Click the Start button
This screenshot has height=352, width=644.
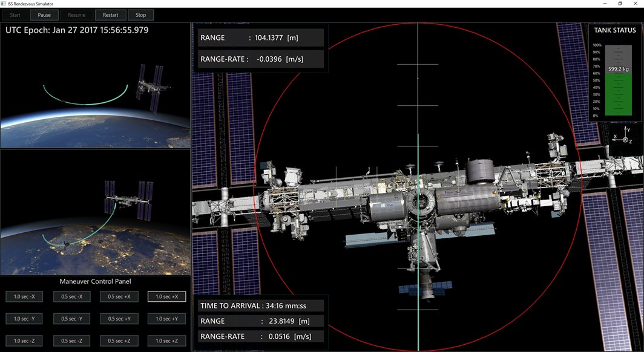point(15,15)
